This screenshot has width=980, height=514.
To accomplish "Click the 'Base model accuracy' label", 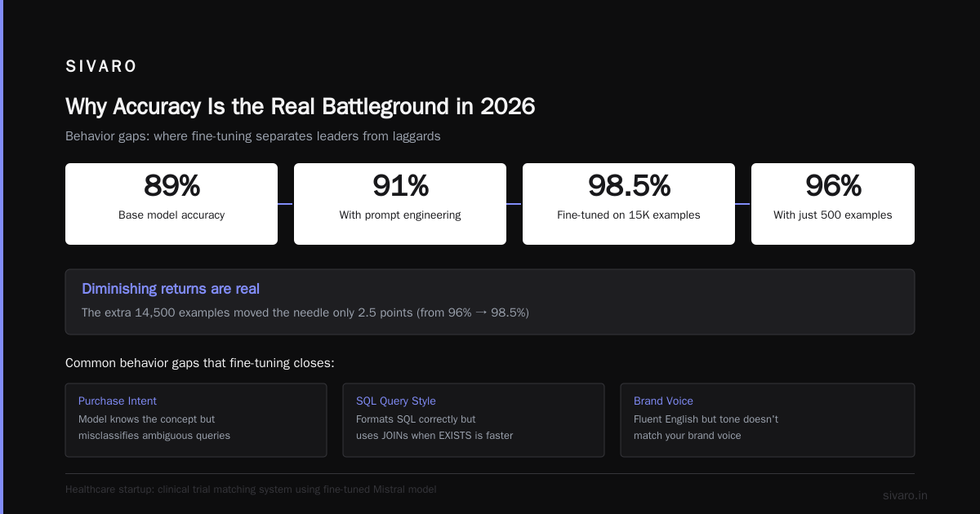I will 171,215.
